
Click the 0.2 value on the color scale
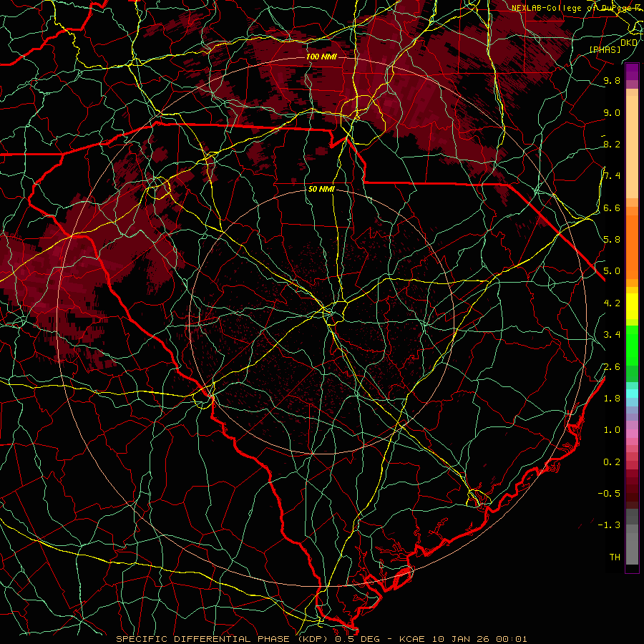612,462
